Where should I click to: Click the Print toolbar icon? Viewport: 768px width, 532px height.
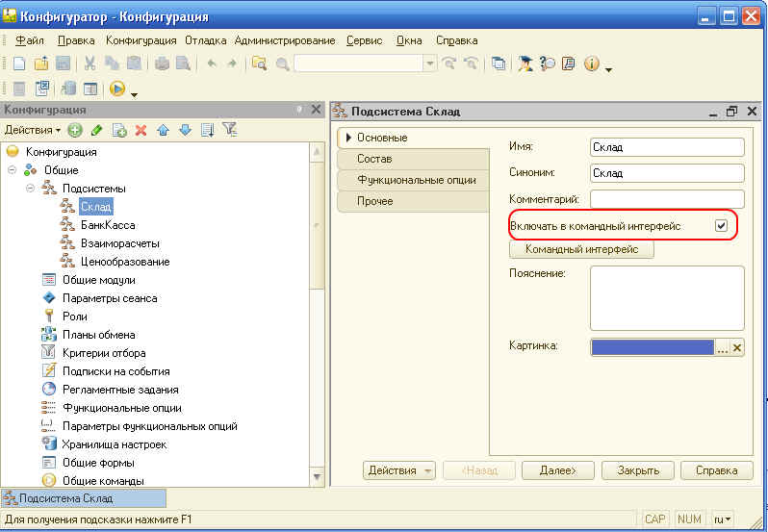pyautogui.click(x=162, y=63)
